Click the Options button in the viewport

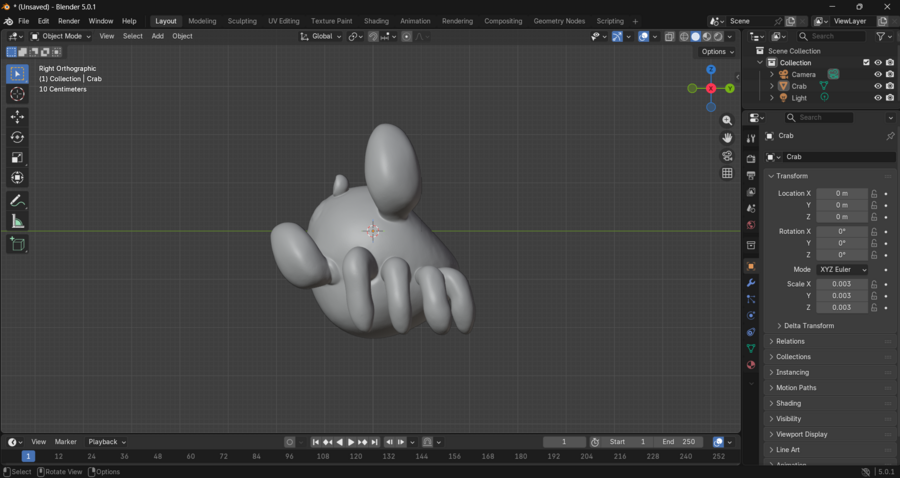(x=717, y=52)
